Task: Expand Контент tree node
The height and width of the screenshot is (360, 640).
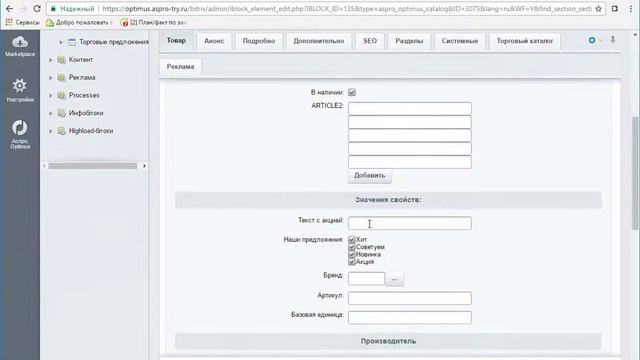Action: point(51,60)
